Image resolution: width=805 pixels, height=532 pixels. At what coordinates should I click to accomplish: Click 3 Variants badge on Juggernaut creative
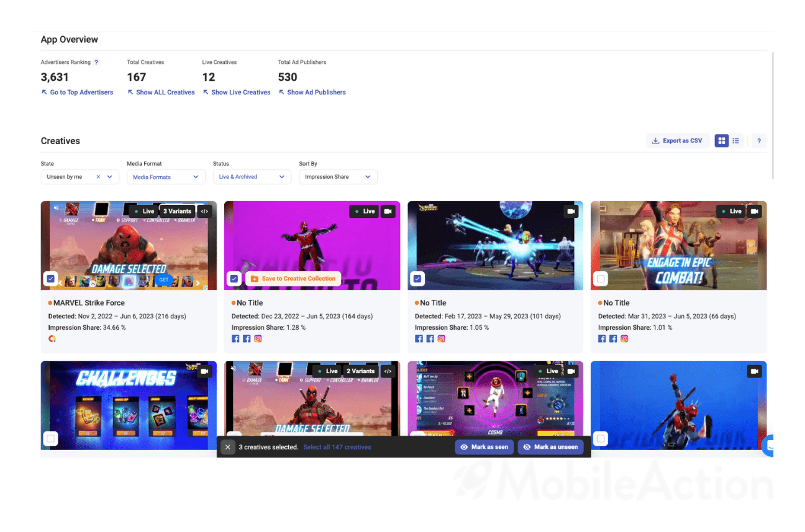tap(178, 211)
